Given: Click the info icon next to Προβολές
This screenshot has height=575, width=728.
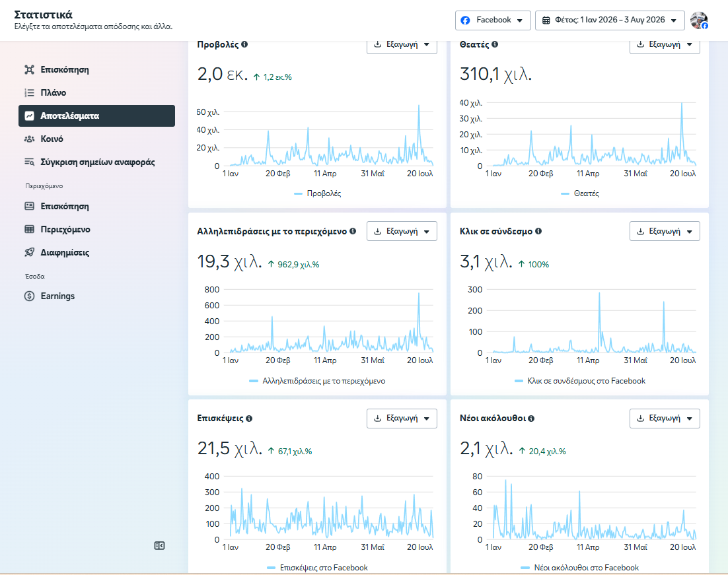Looking at the screenshot, I should (x=244, y=44).
